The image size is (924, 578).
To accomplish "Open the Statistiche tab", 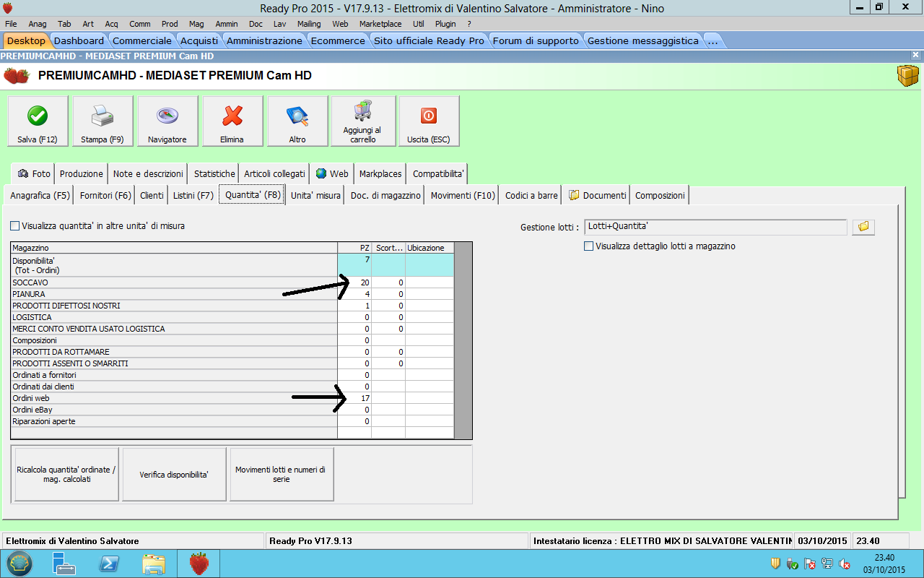I will pos(214,174).
